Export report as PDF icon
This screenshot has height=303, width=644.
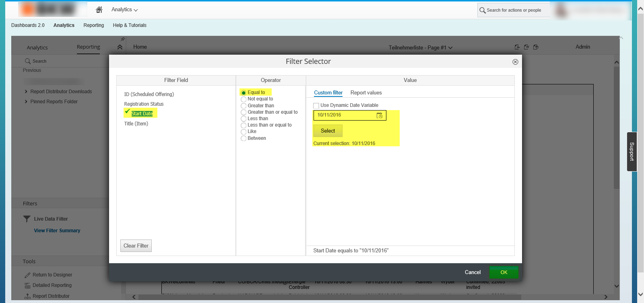coord(517,47)
